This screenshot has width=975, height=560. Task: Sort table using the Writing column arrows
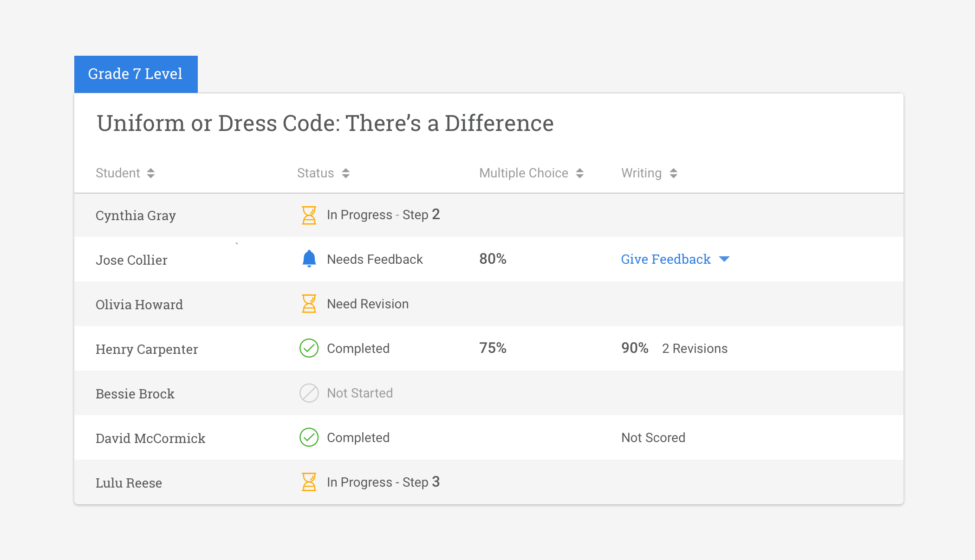coord(673,173)
